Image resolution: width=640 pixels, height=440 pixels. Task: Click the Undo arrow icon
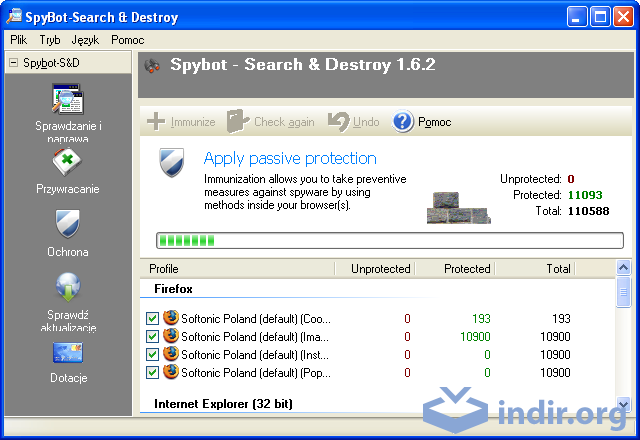339,122
